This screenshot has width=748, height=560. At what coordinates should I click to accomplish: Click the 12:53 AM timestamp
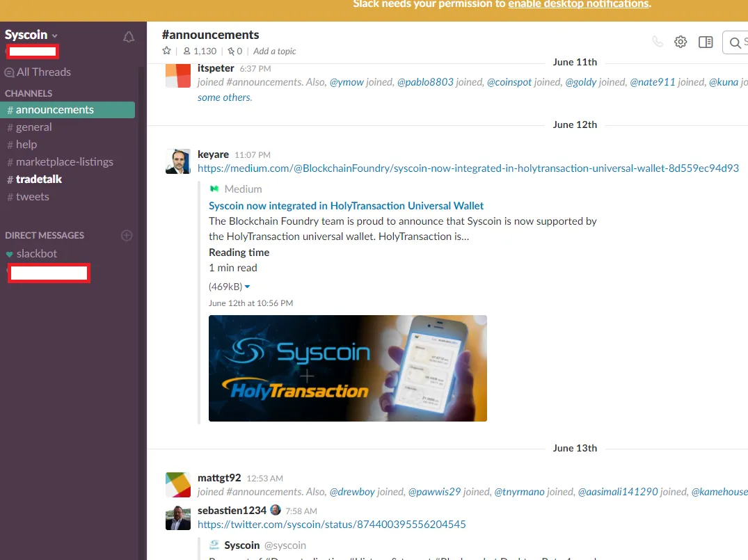point(265,479)
